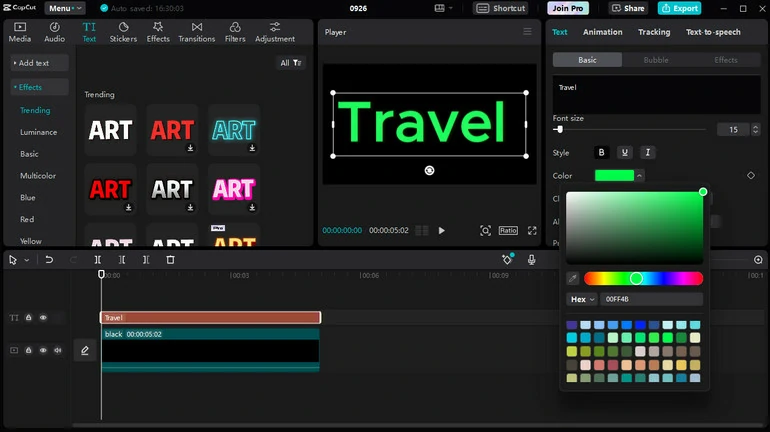The width and height of the screenshot is (770, 432).
Task: Click the green Color swatch
Action: [x=614, y=175]
